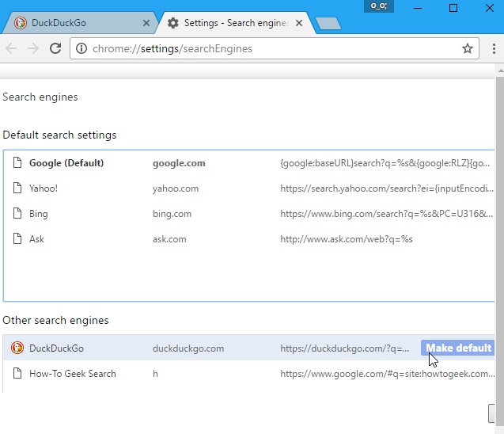Click the google.com keyword cell
This screenshot has width=504, height=434.
tap(179, 163)
